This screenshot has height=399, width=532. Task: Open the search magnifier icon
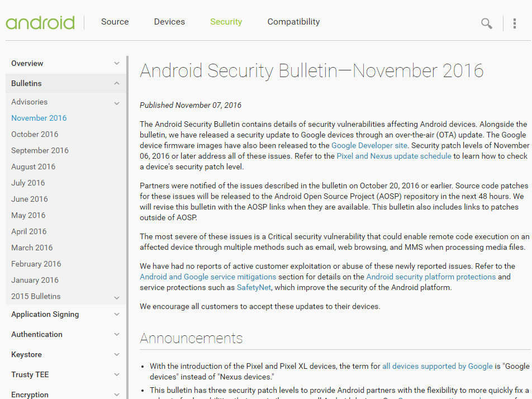[x=487, y=23]
